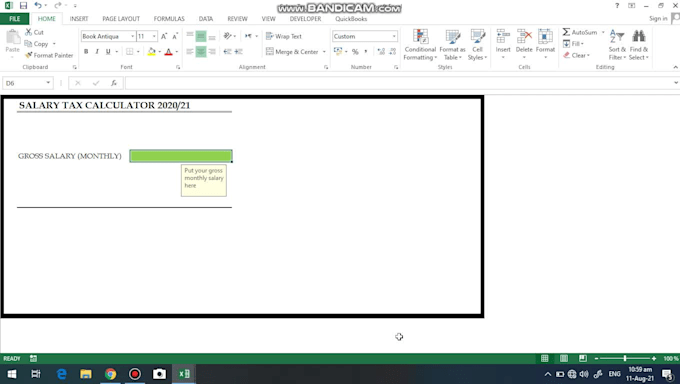Open the font name dropdown
Image resolution: width=680 pixels, height=384 pixels.
132,36
